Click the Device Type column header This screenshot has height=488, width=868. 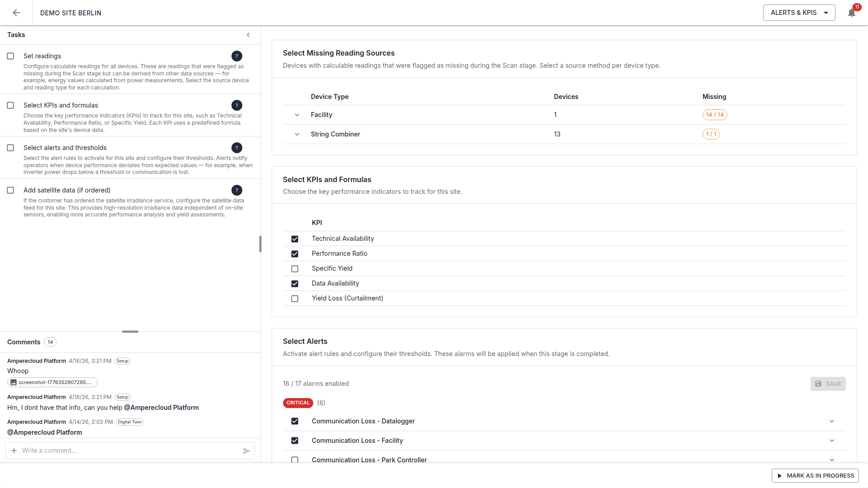[x=330, y=97]
